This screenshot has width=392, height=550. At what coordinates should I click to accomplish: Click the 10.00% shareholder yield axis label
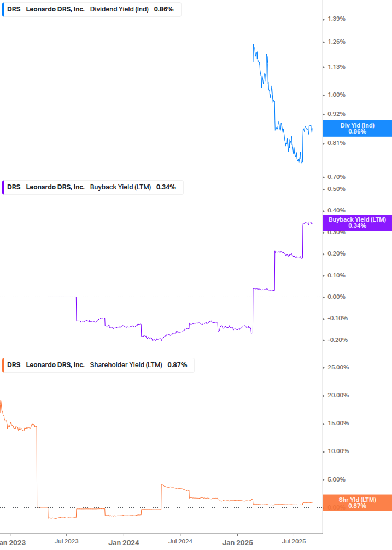[x=338, y=451]
